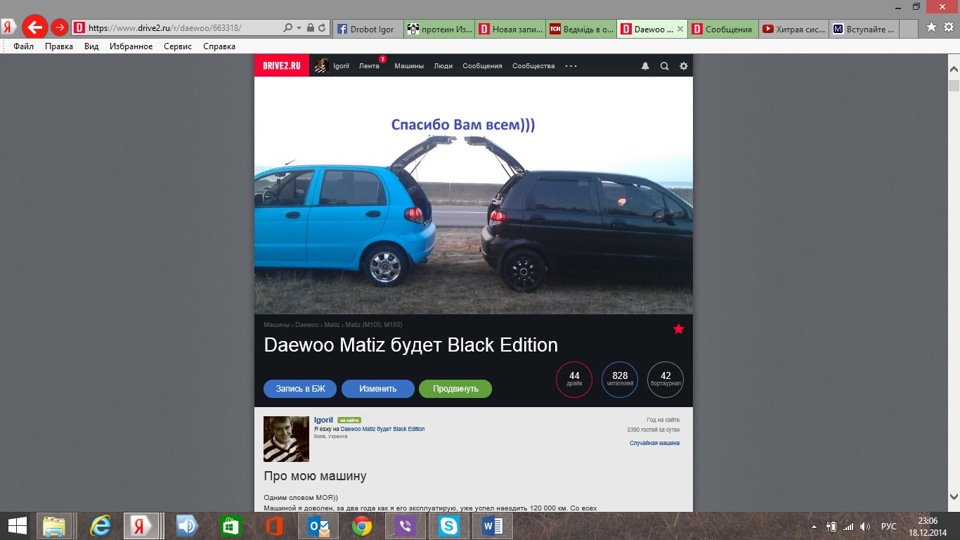This screenshot has width=960, height=540.
Task: Open Word from the taskbar
Action: [492, 526]
